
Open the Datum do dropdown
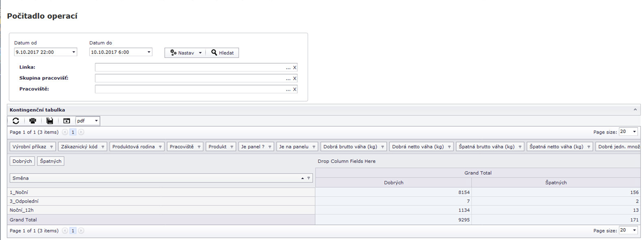tap(149, 52)
